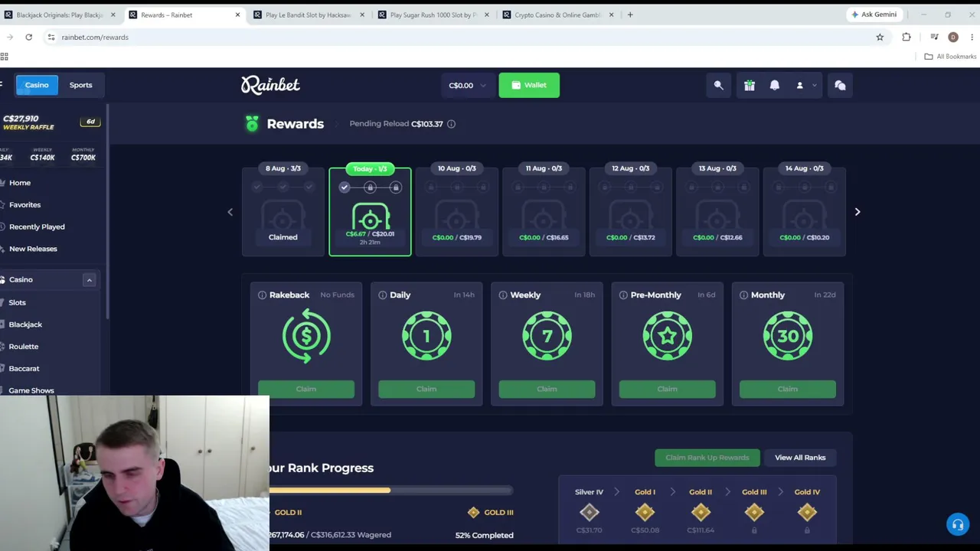This screenshot has width=980, height=551.
Task: Switch to the Sugar Rush 1000 browser tab
Action: click(x=433, y=15)
